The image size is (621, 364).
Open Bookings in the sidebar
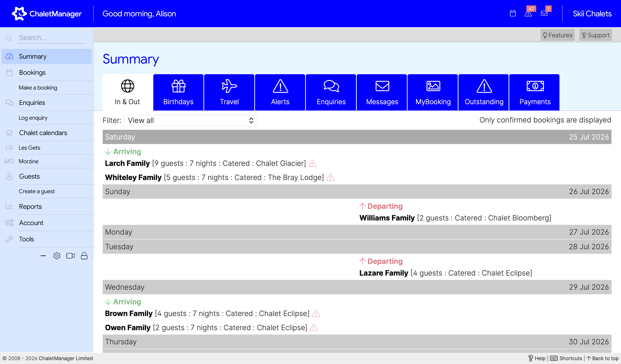[x=32, y=73]
